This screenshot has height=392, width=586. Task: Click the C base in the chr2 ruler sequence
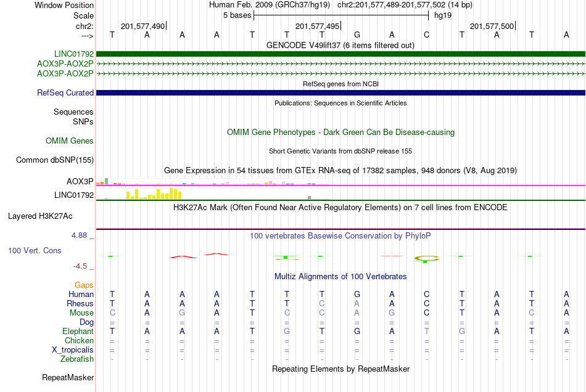[426, 35]
